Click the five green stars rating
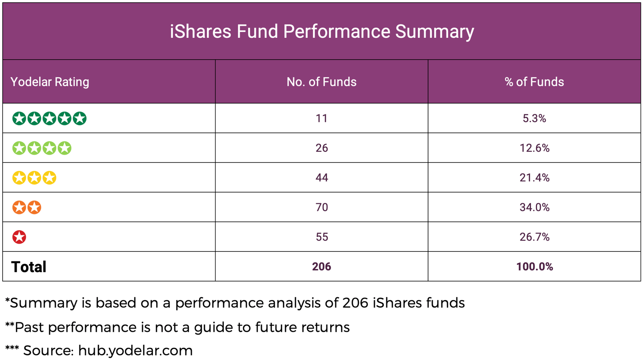The image size is (644, 364). coord(49,118)
